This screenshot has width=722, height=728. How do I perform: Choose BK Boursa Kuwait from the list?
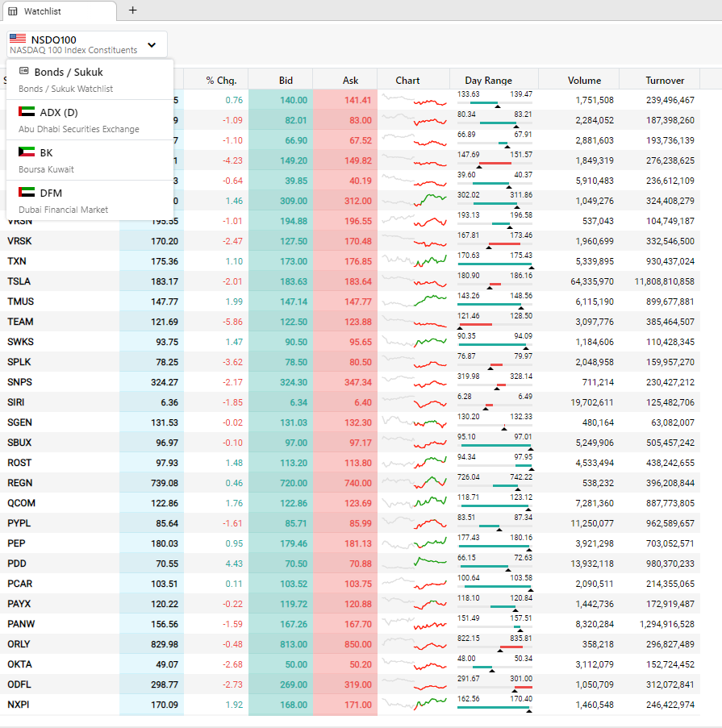click(x=90, y=160)
